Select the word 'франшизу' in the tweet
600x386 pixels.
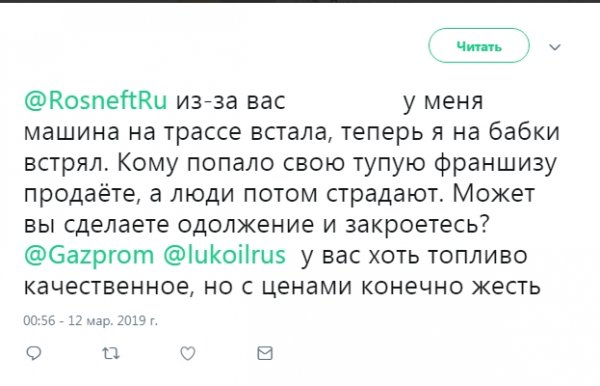pyautogui.click(x=496, y=164)
